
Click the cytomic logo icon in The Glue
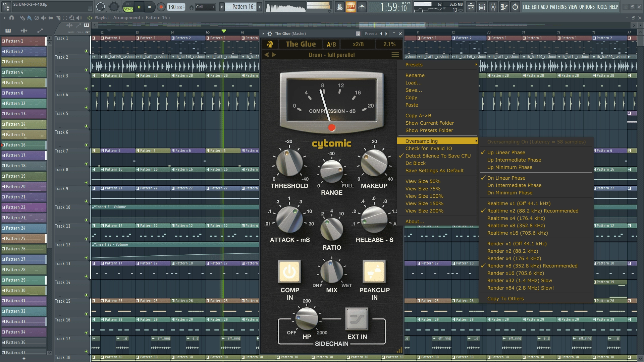coord(270,44)
